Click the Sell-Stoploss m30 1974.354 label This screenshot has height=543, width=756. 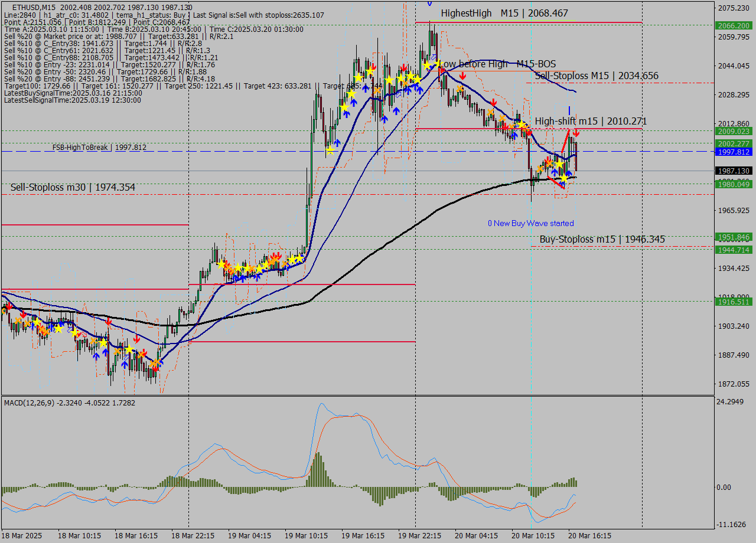click(x=73, y=187)
